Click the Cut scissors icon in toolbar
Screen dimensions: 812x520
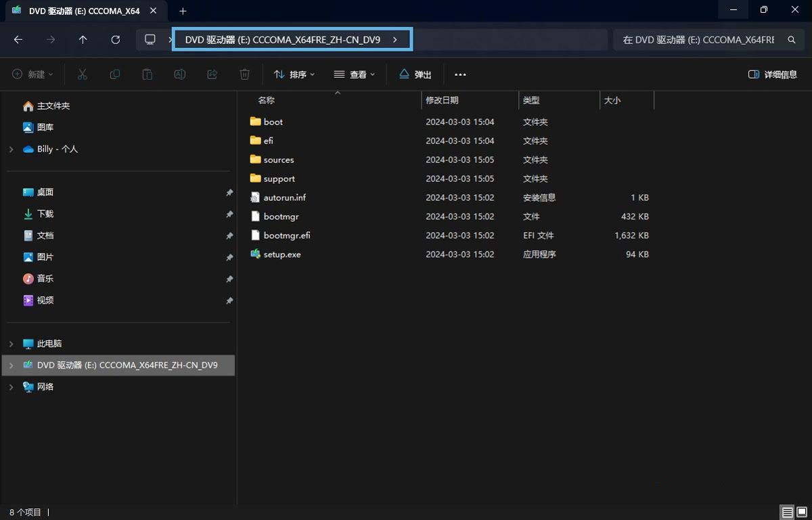pyautogui.click(x=83, y=74)
